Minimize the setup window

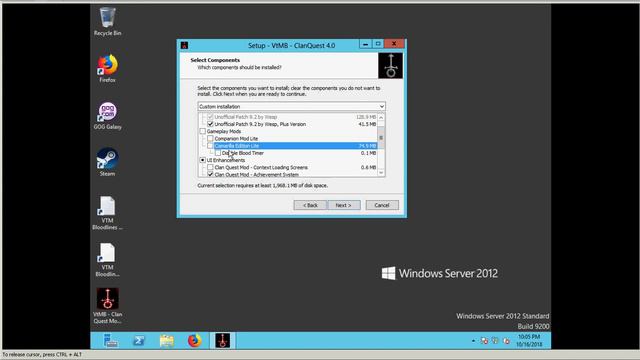[365, 44]
